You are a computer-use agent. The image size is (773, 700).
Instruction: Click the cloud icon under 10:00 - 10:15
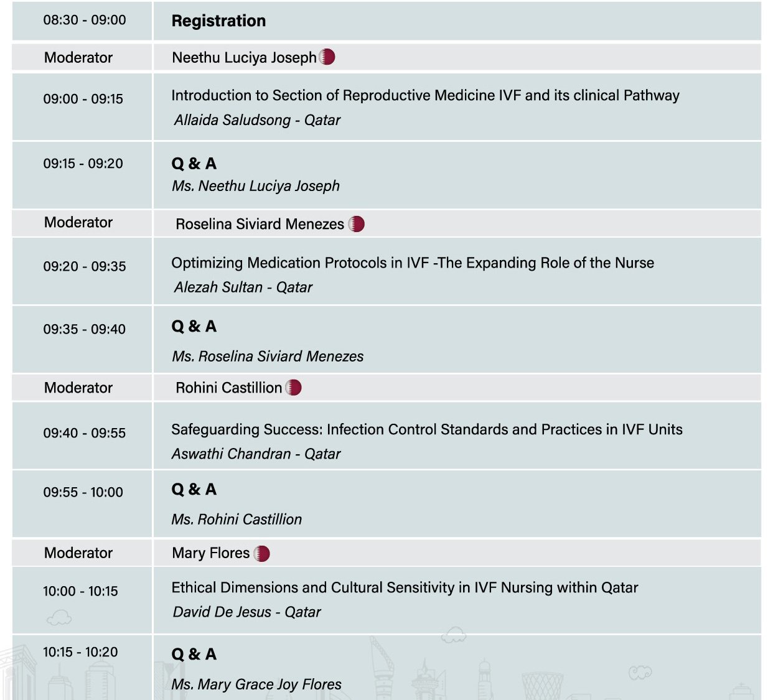tap(59, 618)
